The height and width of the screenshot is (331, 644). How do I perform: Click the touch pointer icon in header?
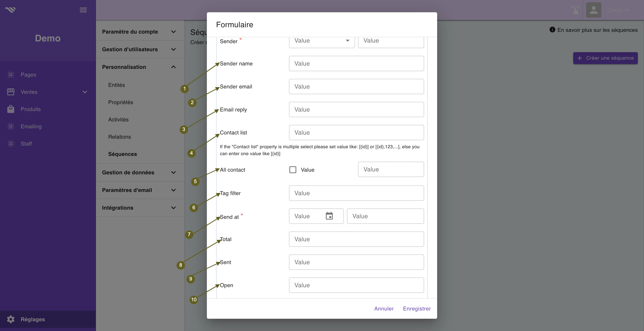coord(575,10)
